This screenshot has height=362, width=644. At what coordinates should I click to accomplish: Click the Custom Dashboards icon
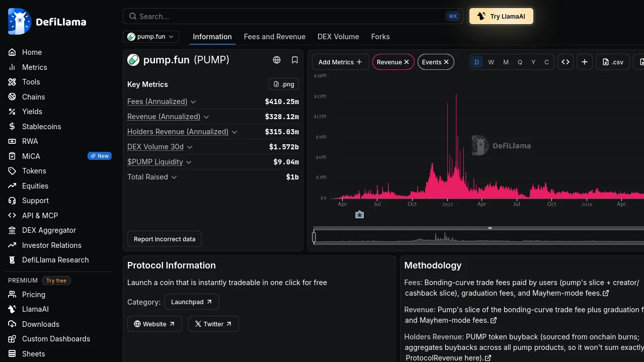point(12,339)
